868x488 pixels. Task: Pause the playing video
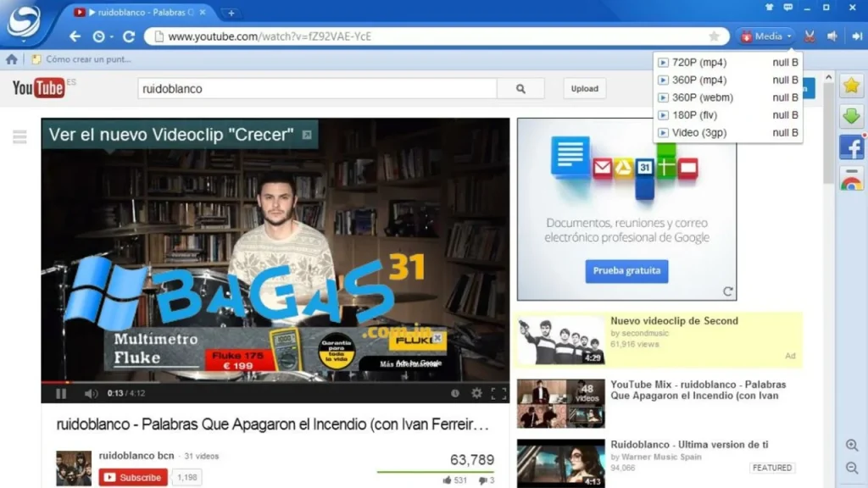61,393
